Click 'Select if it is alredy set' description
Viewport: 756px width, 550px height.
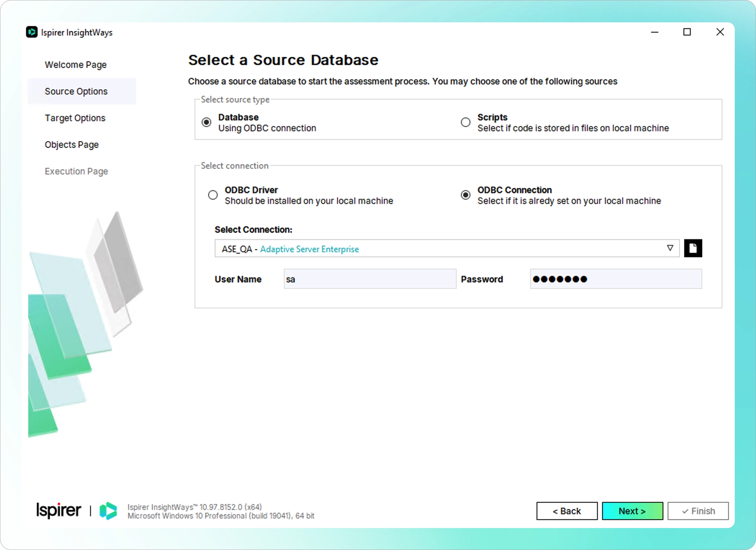[x=569, y=201]
